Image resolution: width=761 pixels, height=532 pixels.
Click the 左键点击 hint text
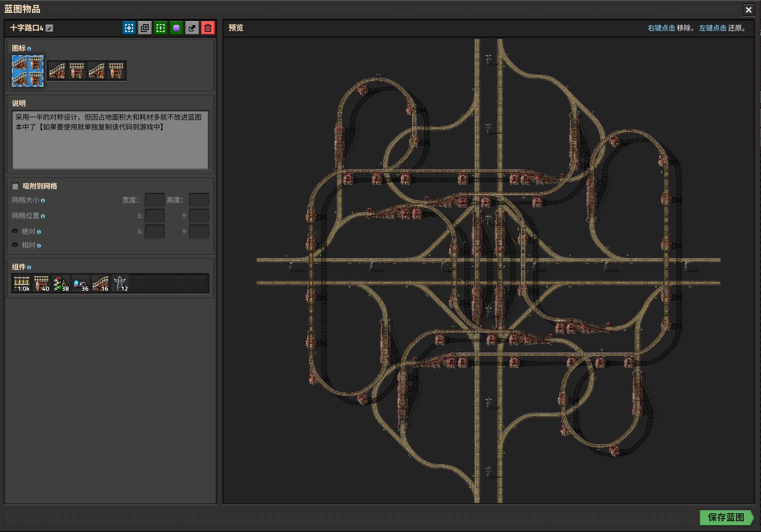[712, 28]
